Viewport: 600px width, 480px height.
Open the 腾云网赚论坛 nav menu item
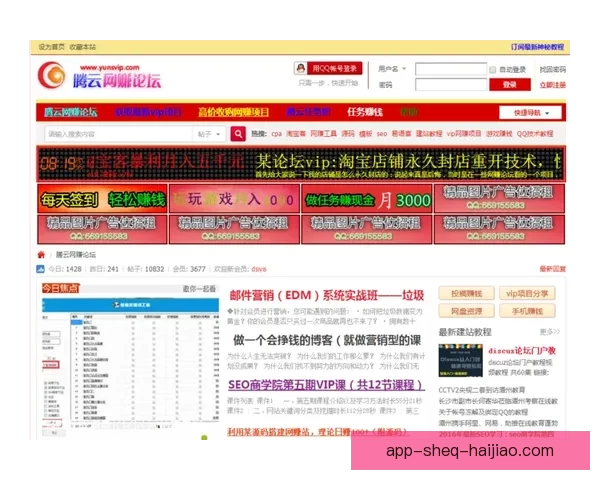(70, 112)
